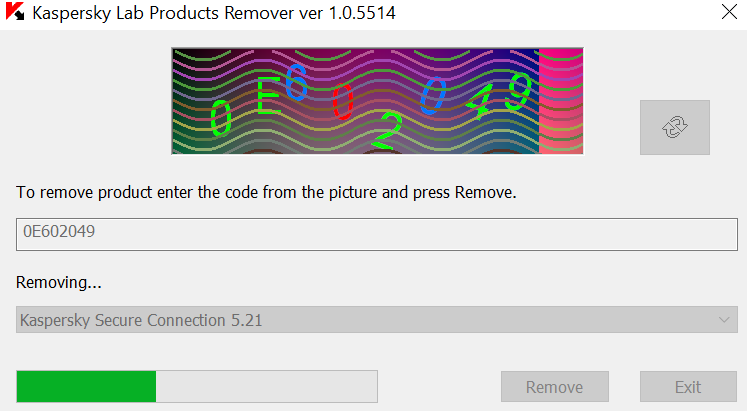Click the green digit 4 in the captcha
Image resolution: width=747 pixels, height=411 pixels.
[x=482, y=102]
